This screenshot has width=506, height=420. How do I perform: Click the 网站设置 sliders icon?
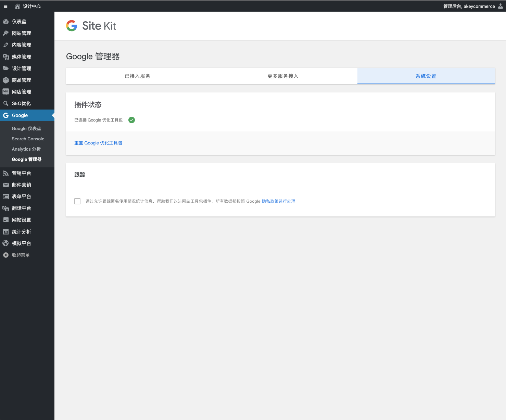(x=6, y=220)
